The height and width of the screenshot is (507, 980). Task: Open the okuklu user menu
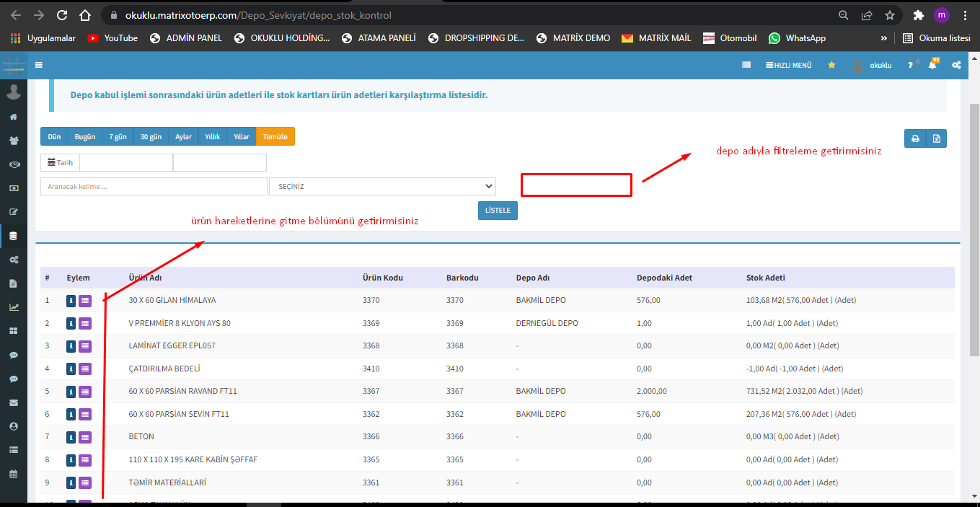(x=873, y=65)
